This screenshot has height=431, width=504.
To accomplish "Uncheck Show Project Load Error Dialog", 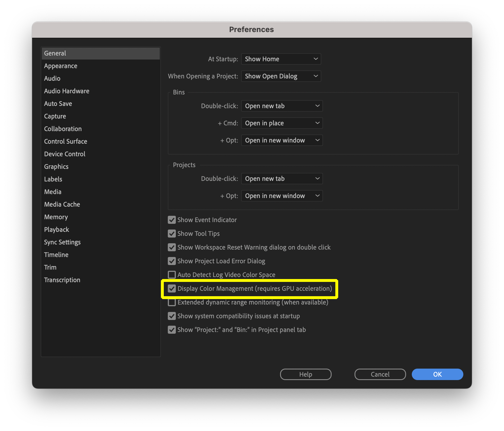I will tap(172, 261).
